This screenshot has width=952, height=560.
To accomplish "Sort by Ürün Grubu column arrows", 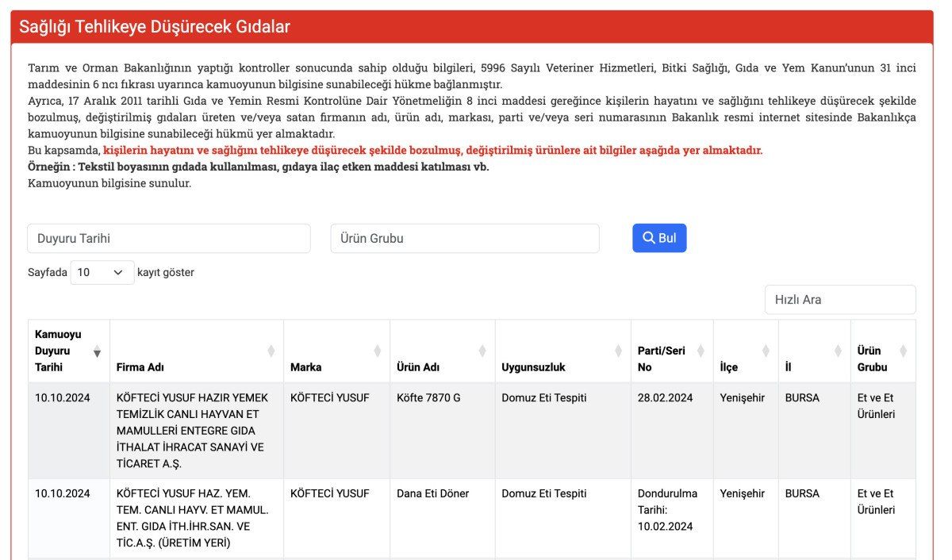I will 903,351.
